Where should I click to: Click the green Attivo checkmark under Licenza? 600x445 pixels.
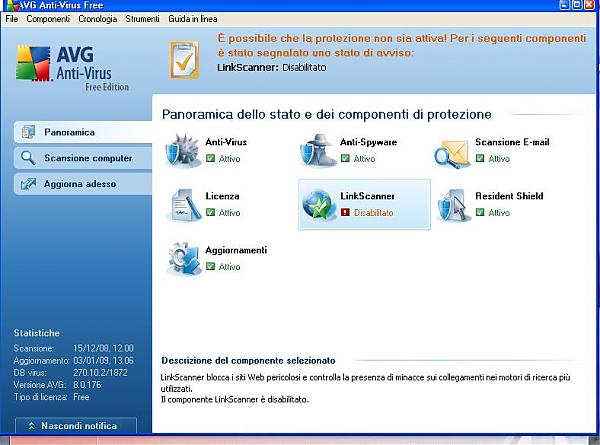(x=210, y=212)
